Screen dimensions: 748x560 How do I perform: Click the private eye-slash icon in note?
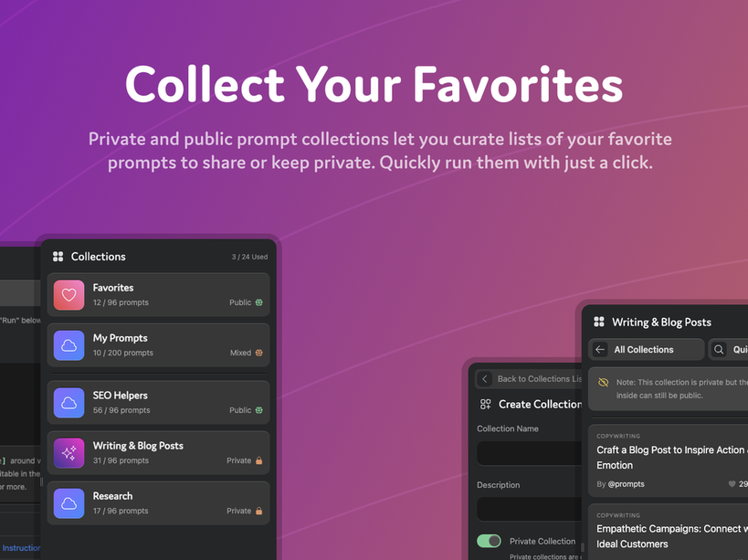[603, 383]
